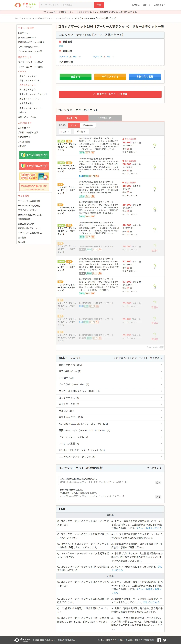Open 値下げしたチケット in the sidebar
Screen dimensions: 181x644
coord(27,37)
